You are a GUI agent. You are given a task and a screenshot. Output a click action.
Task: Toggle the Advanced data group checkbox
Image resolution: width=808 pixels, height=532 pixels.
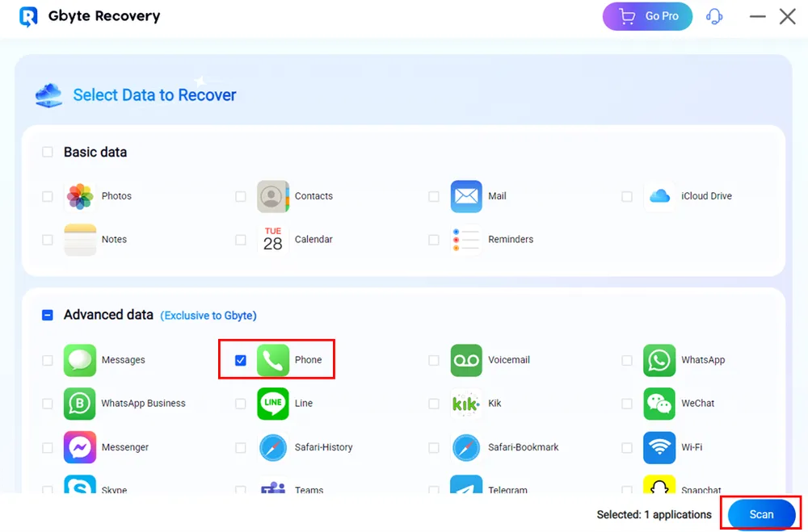click(48, 315)
